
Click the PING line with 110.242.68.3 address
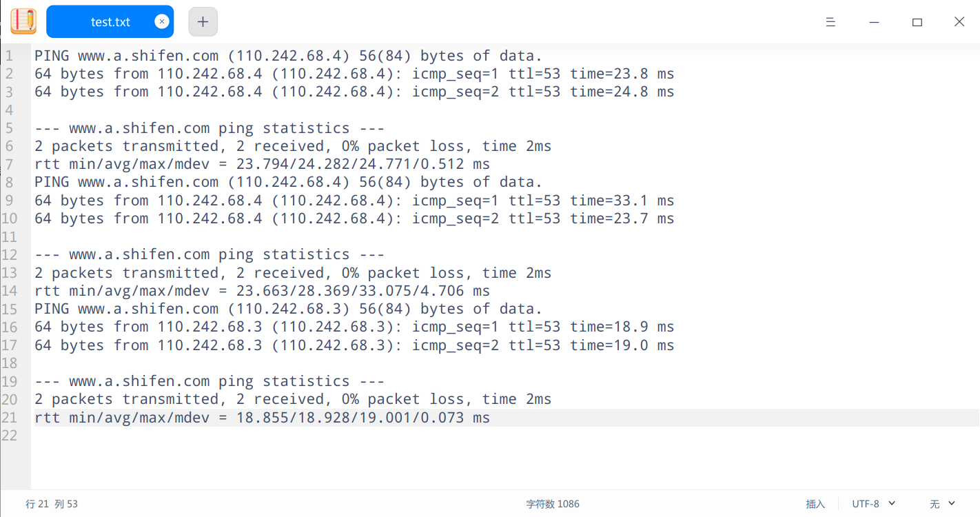click(x=288, y=309)
